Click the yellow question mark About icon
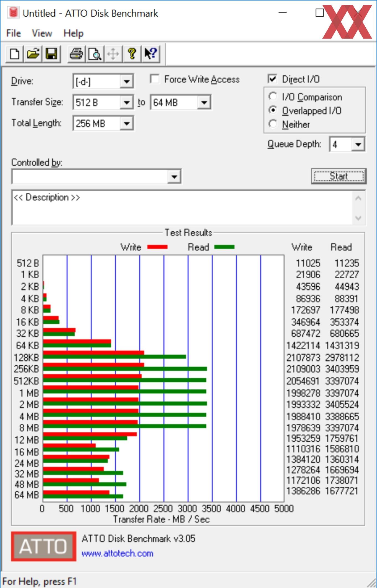Image resolution: width=377 pixels, height=588 pixels. click(132, 54)
